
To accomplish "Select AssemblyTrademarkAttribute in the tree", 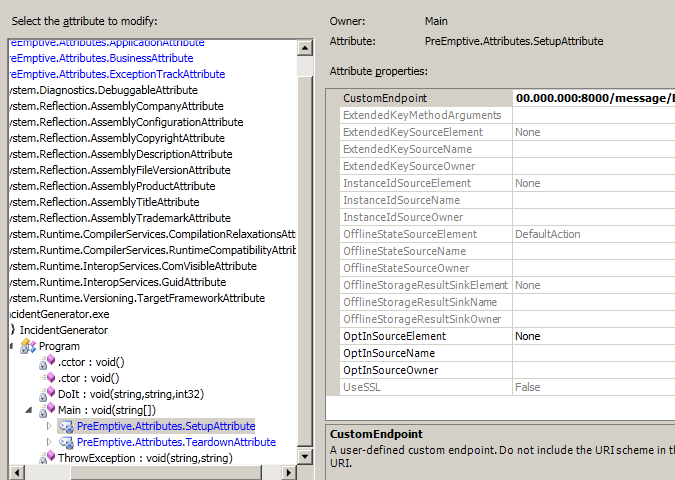I will pos(120,218).
